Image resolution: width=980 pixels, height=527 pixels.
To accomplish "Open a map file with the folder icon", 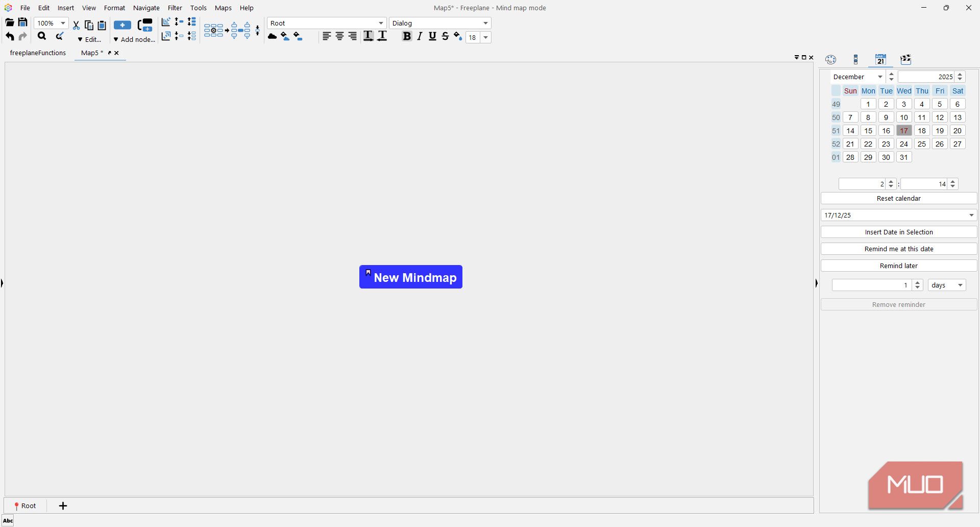I will [x=9, y=22].
